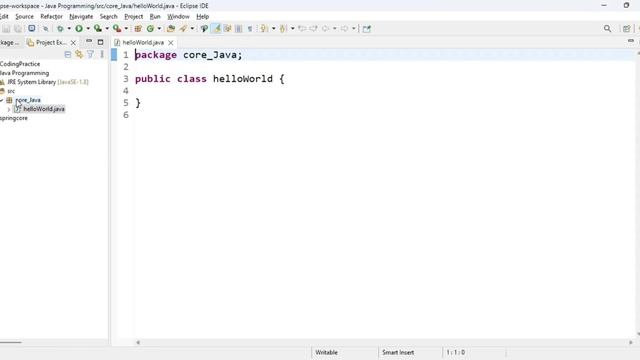Select the src folder in tree
The image size is (640, 360).
pos(11,91)
